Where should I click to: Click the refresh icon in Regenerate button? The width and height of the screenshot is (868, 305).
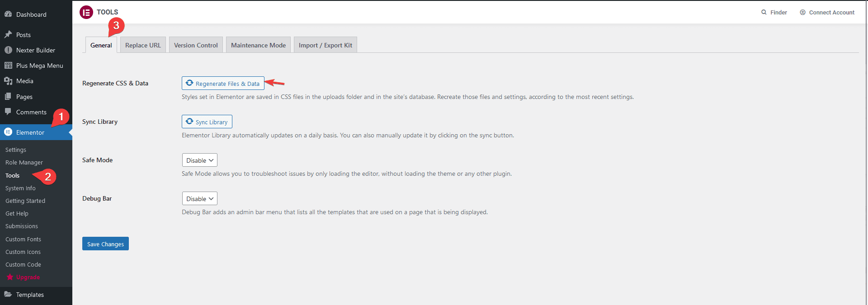pyautogui.click(x=189, y=83)
